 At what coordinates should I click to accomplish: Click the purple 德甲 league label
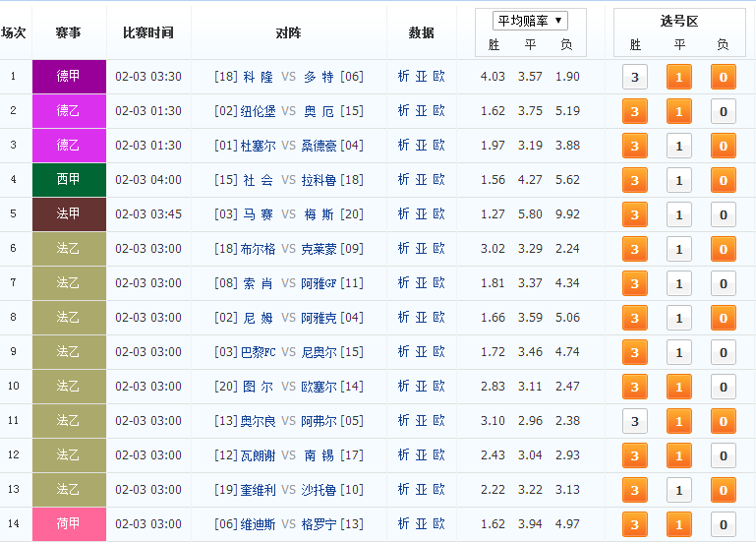coord(68,77)
